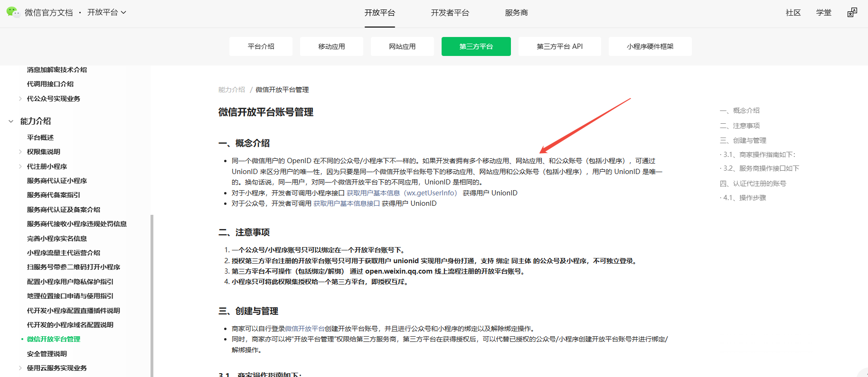Open 地理位置接口申请与使用指引 item

coord(70,296)
